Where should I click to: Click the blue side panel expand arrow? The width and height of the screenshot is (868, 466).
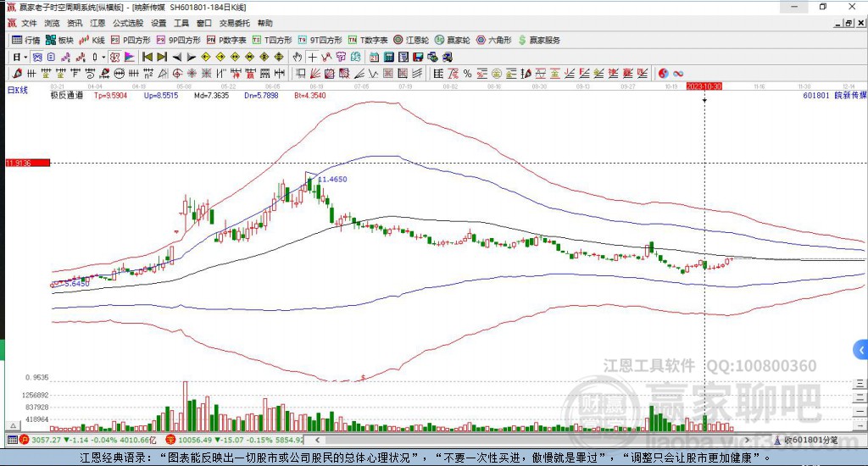[x=860, y=350]
